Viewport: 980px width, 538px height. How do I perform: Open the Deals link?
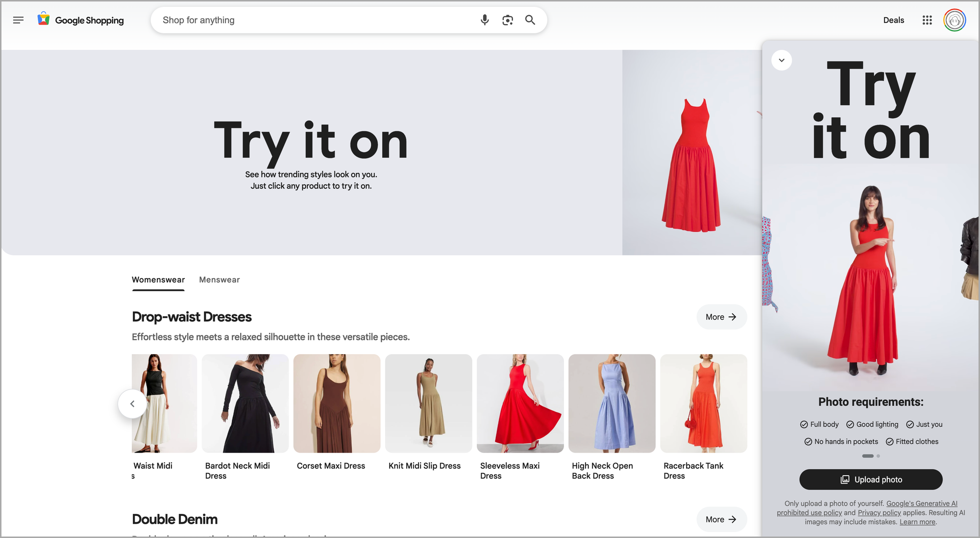[x=893, y=20]
